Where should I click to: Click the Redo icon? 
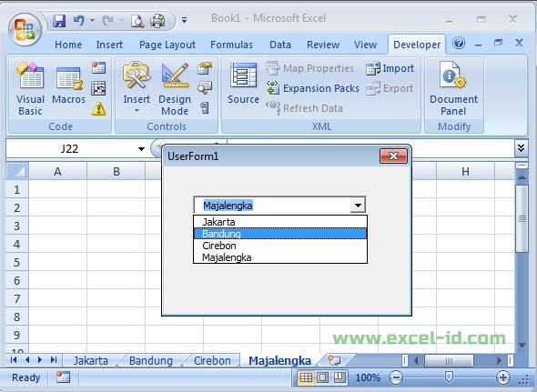(108, 21)
